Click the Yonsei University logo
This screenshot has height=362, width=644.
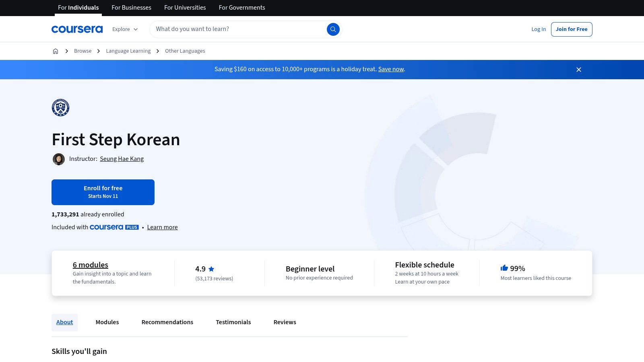[60, 107]
